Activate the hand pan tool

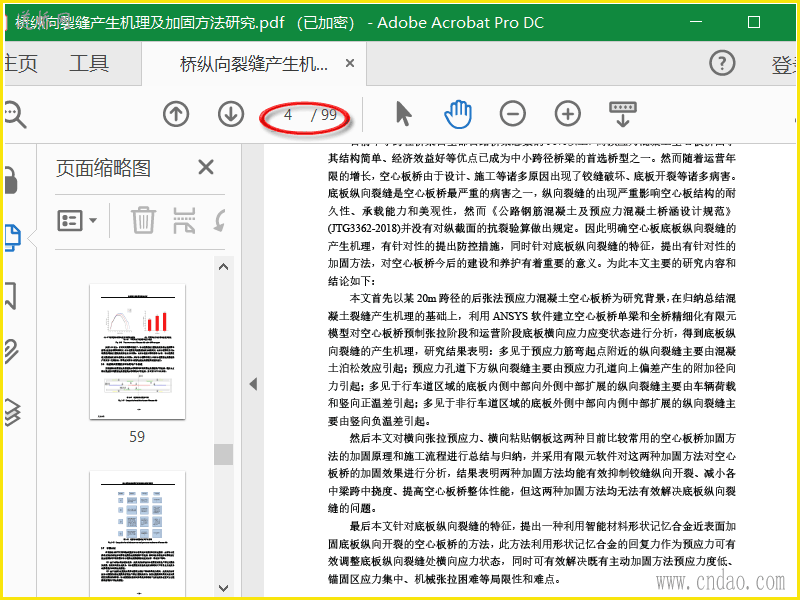[458, 114]
